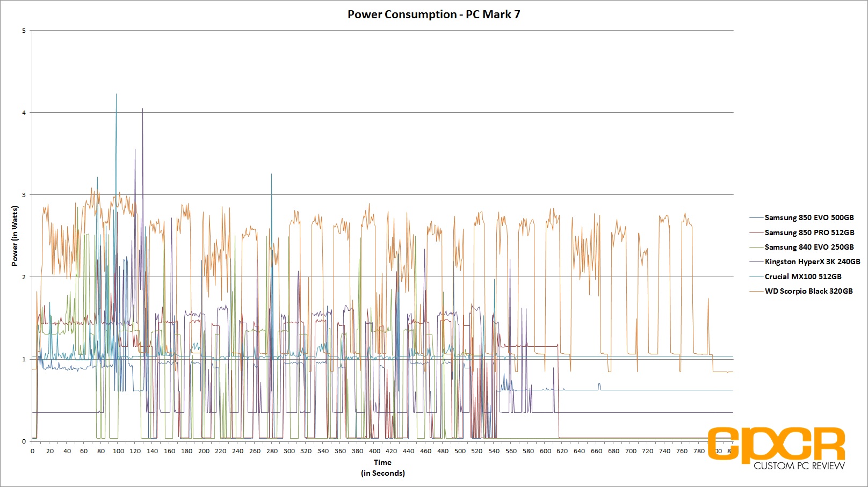Click the x-axis tick label 660
Viewport: 868px width, 487px height.
[596, 451]
